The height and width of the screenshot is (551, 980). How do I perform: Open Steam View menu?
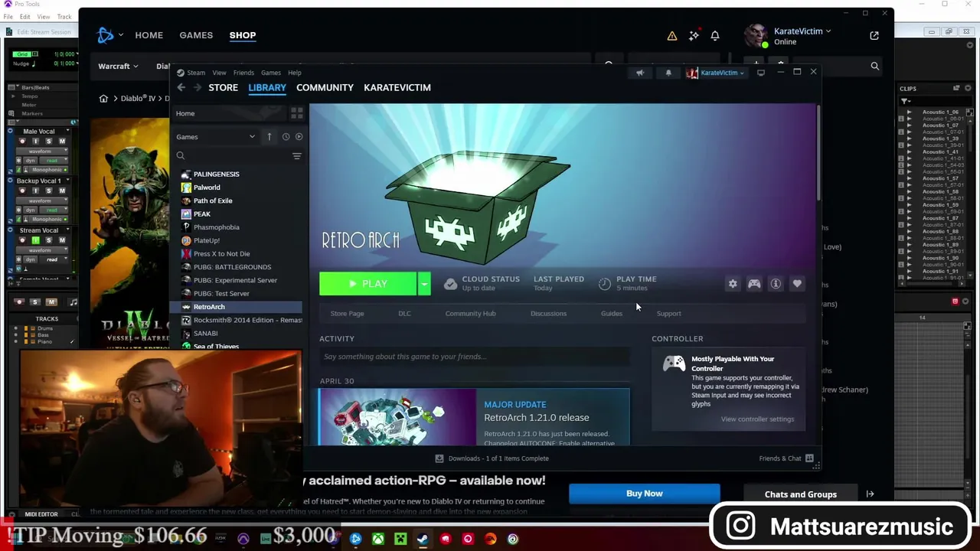(219, 73)
